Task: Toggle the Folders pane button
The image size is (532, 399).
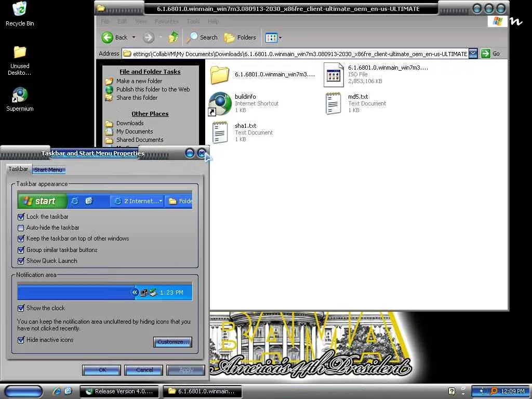Action: [240, 37]
